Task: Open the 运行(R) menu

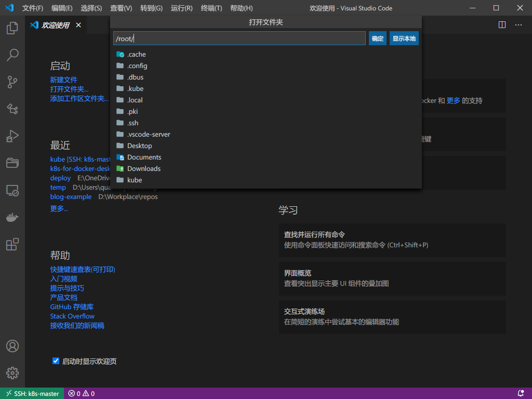Action: pos(181,8)
